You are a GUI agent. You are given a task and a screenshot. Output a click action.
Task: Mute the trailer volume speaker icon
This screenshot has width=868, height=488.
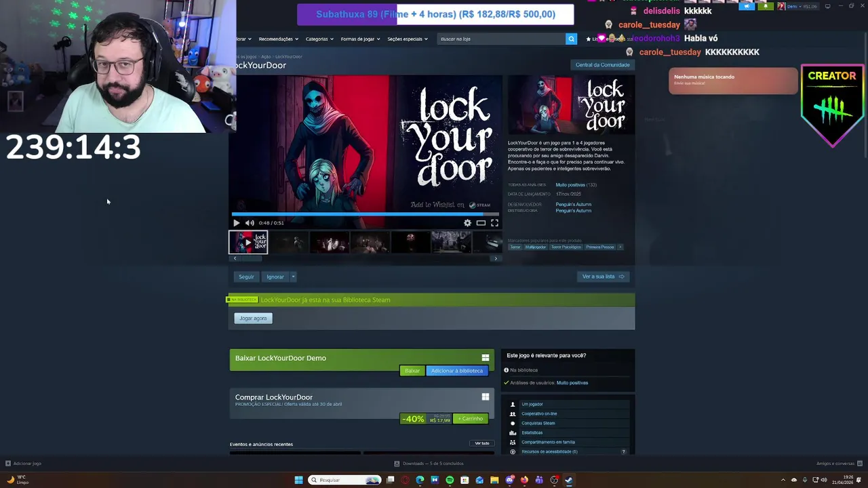tap(250, 223)
